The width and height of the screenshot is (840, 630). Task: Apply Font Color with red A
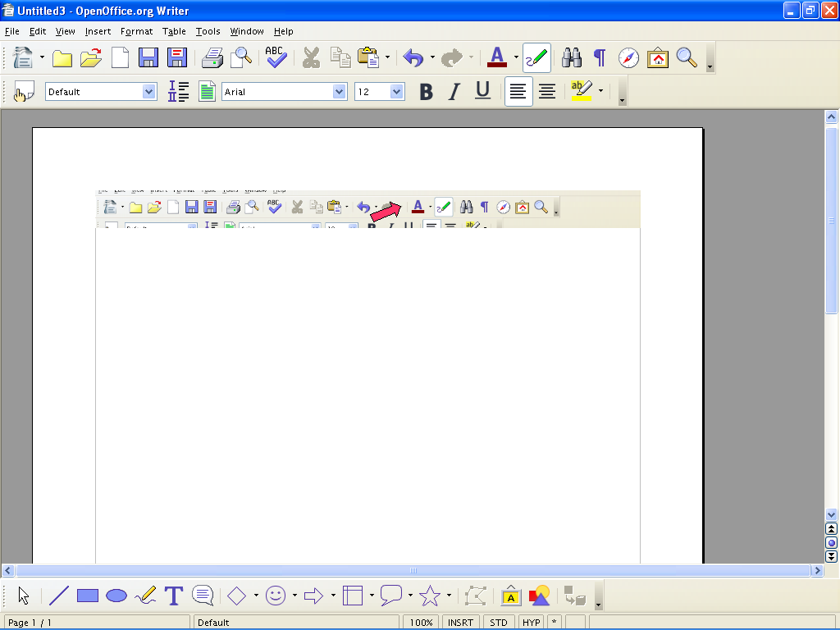(x=497, y=57)
